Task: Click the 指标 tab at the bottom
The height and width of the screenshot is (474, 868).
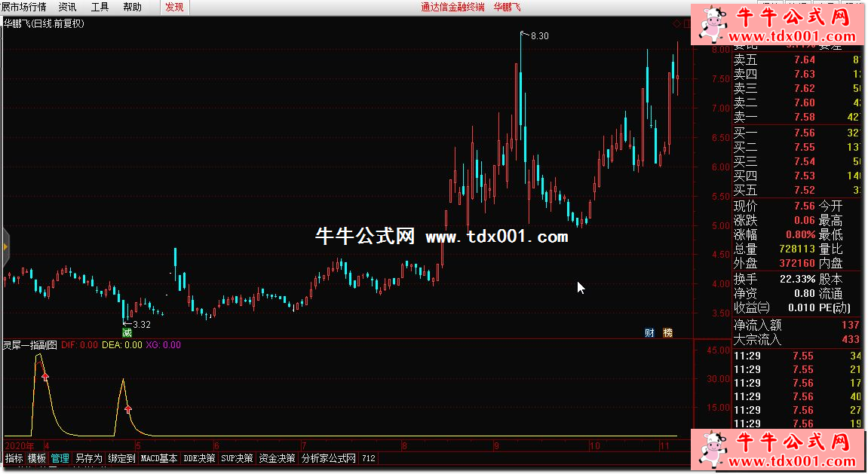Action: click(14, 458)
